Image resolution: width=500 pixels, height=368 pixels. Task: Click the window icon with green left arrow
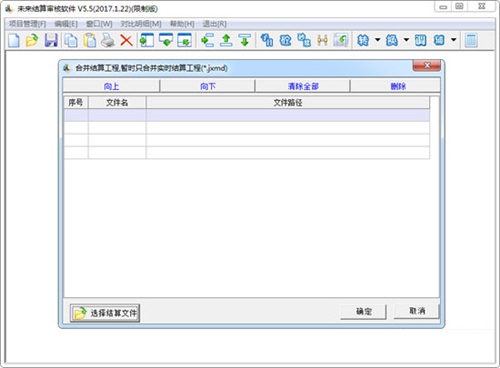[x=147, y=40]
